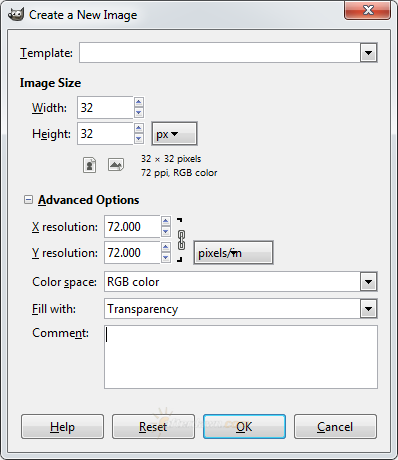Decrease X resolution with down arrow

pyautogui.click(x=166, y=232)
